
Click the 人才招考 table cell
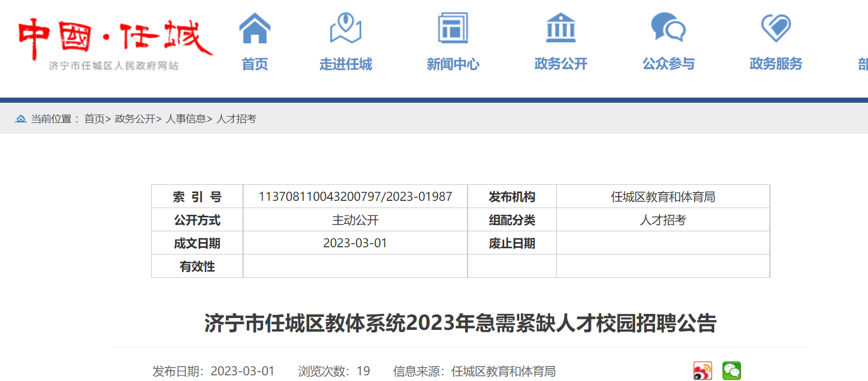[x=663, y=220]
